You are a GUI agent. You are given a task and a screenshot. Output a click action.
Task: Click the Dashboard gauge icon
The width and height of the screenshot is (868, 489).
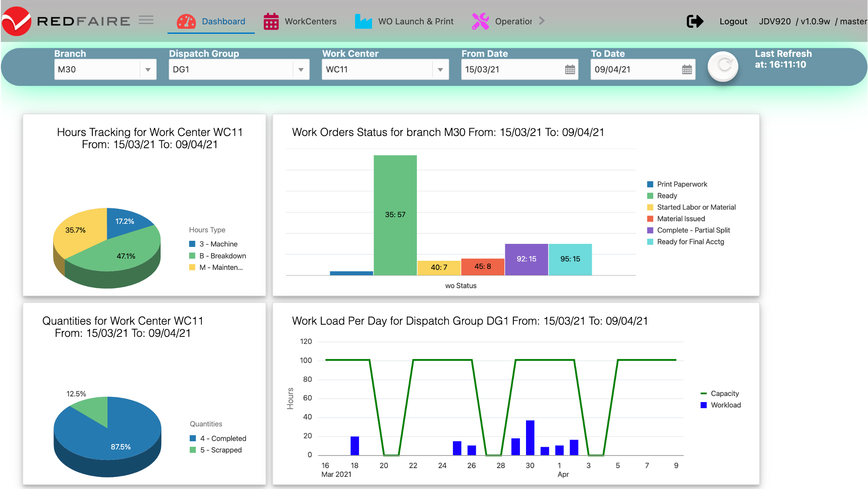186,21
